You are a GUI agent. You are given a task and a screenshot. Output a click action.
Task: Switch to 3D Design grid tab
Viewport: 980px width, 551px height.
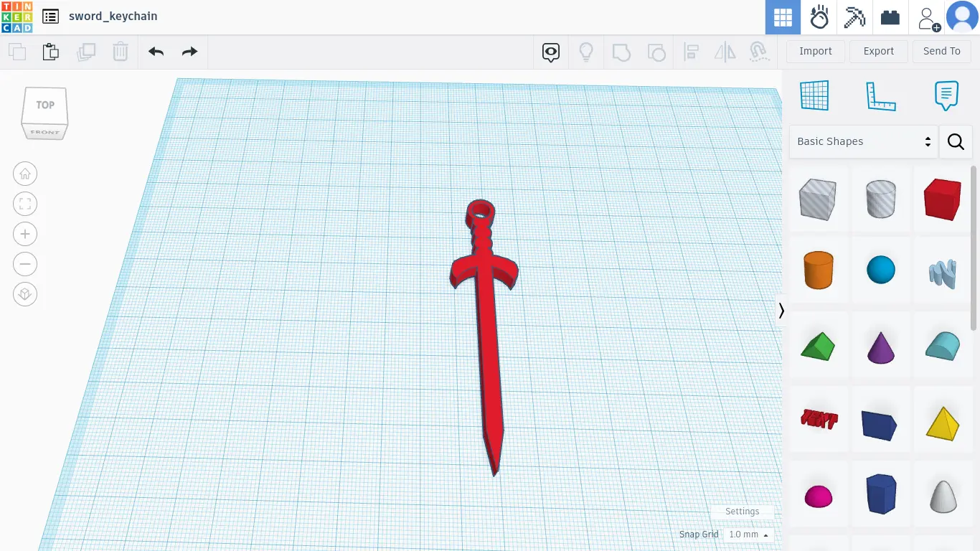point(783,17)
